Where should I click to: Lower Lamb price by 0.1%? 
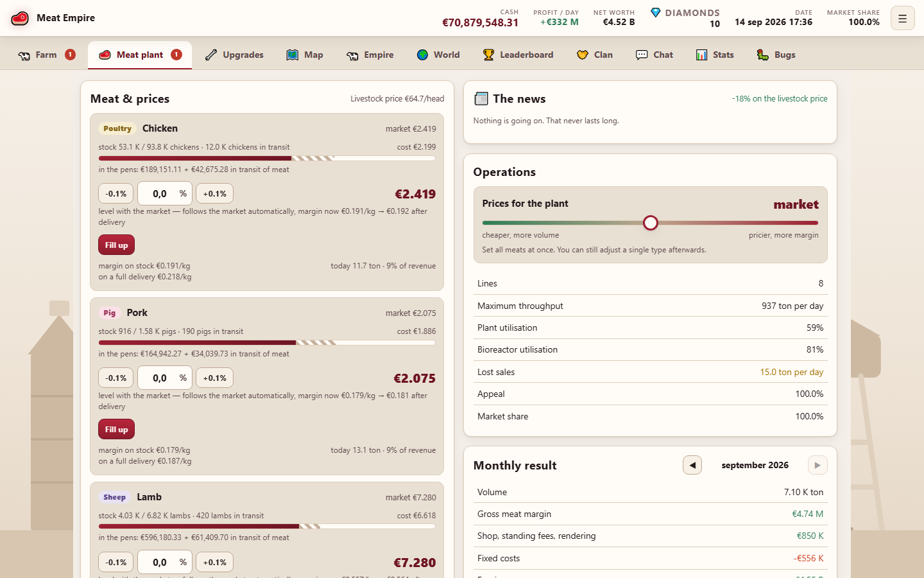click(116, 562)
